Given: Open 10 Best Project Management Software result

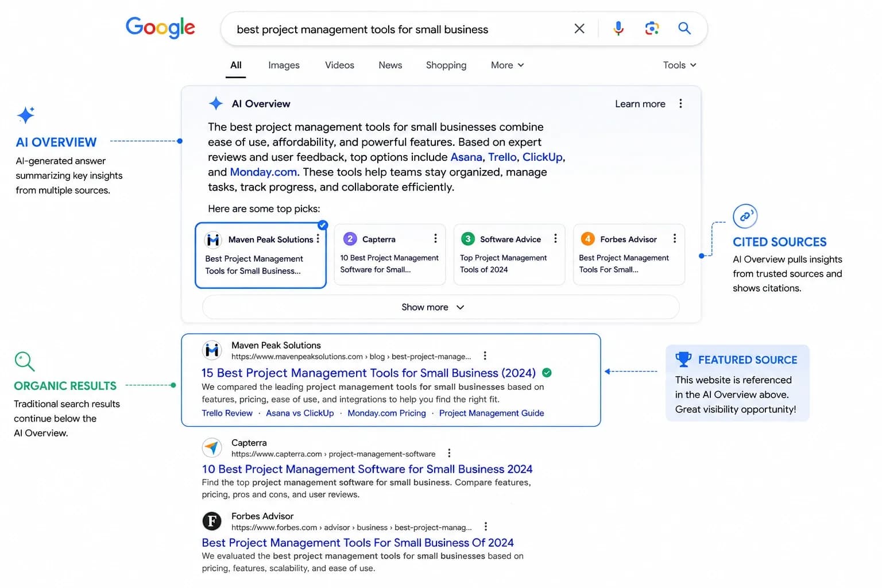Looking at the screenshot, I should pos(367,469).
